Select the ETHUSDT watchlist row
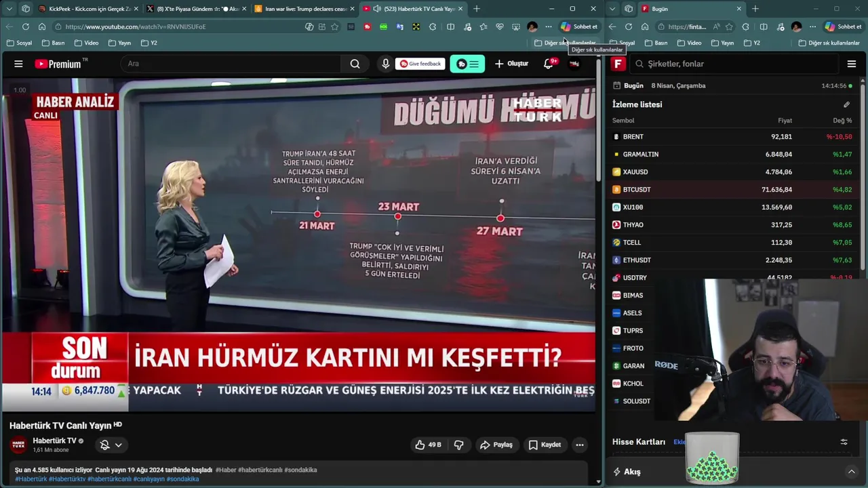 click(x=732, y=260)
